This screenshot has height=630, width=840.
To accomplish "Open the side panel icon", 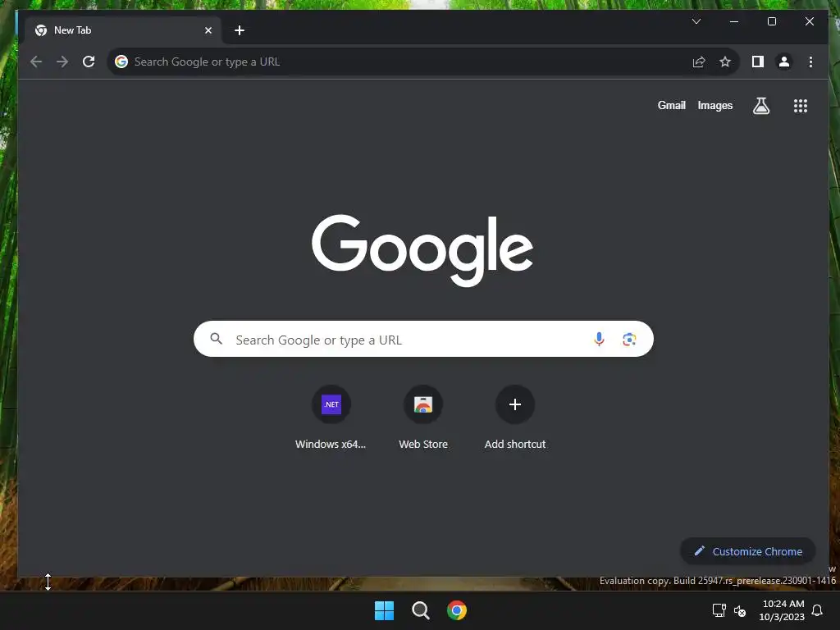I will [x=757, y=62].
